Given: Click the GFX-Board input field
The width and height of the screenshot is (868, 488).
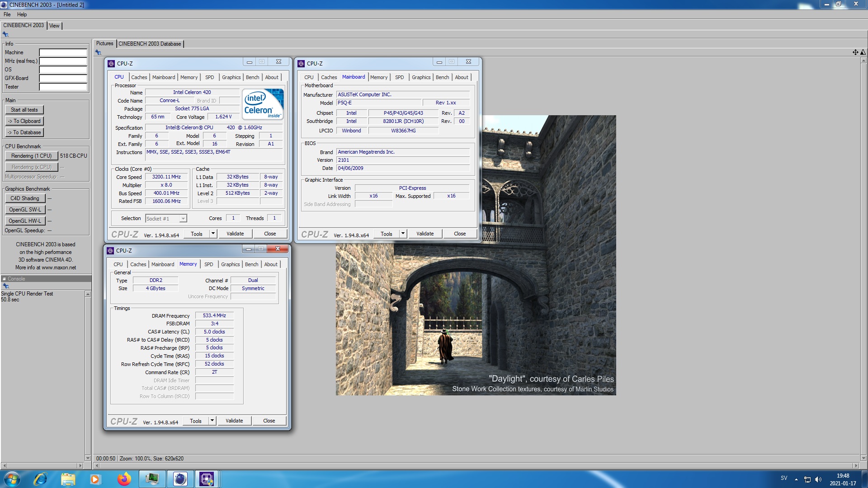Looking at the screenshot, I should click(x=63, y=78).
